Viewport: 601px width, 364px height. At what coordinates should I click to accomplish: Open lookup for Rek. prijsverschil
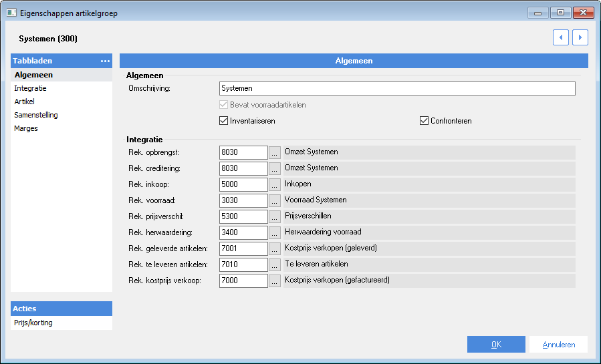[x=275, y=216]
